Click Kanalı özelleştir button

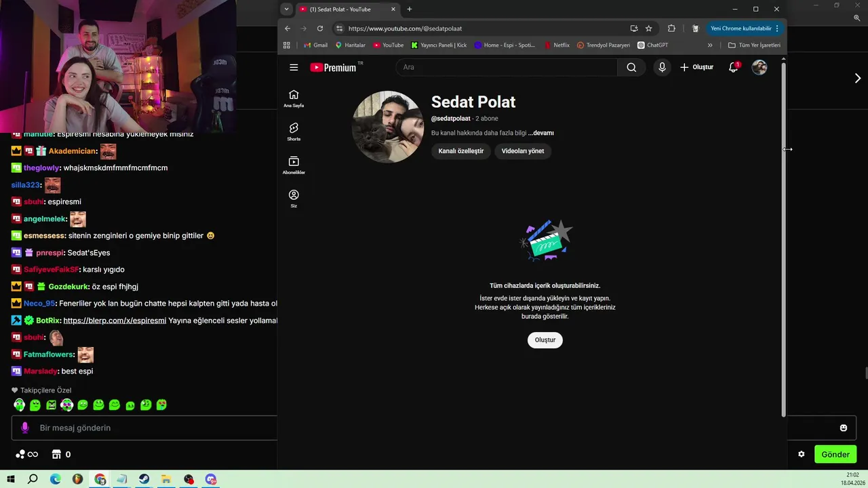point(461,151)
